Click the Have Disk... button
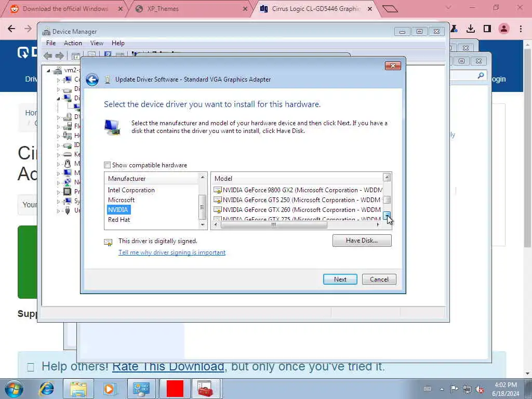The image size is (532, 399). [362, 241]
